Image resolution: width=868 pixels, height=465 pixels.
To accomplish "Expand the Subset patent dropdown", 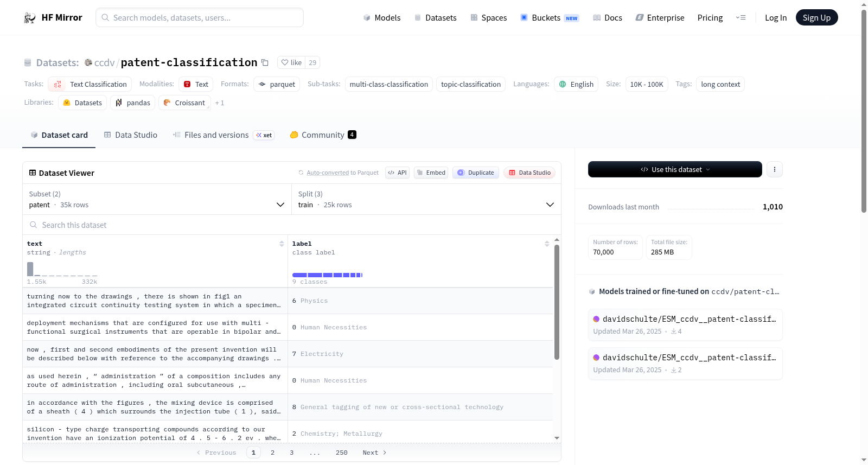I will pyautogui.click(x=157, y=199).
